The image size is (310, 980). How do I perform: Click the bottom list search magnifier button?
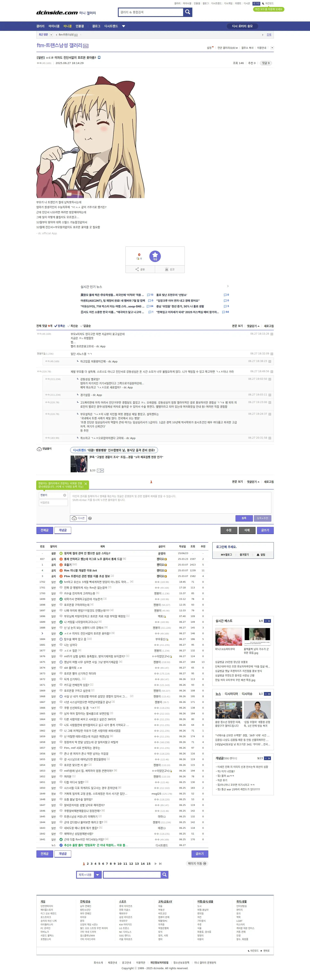pyautogui.click(x=165, y=875)
